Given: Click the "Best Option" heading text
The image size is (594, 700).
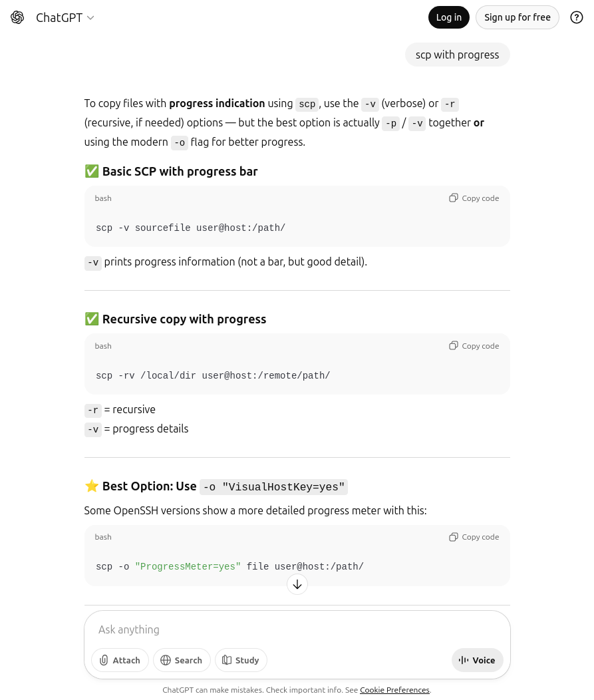Looking at the screenshot, I should (x=149, y=486).
